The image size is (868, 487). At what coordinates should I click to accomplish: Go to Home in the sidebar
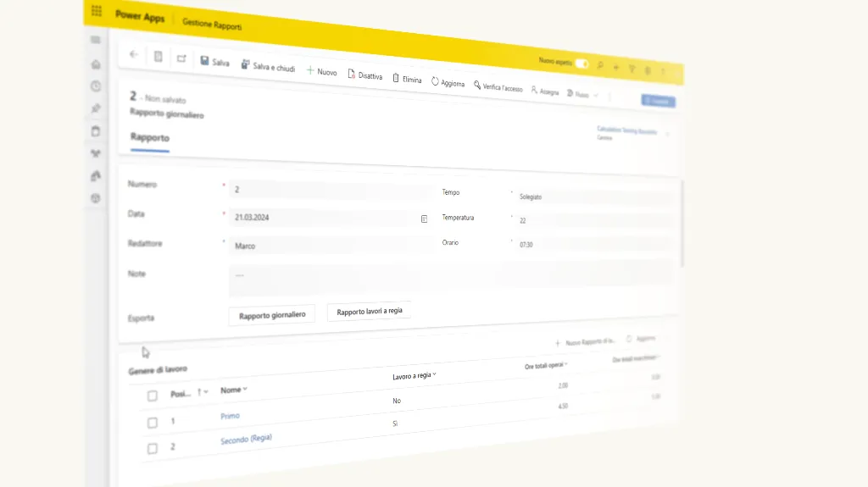[96, 64]
